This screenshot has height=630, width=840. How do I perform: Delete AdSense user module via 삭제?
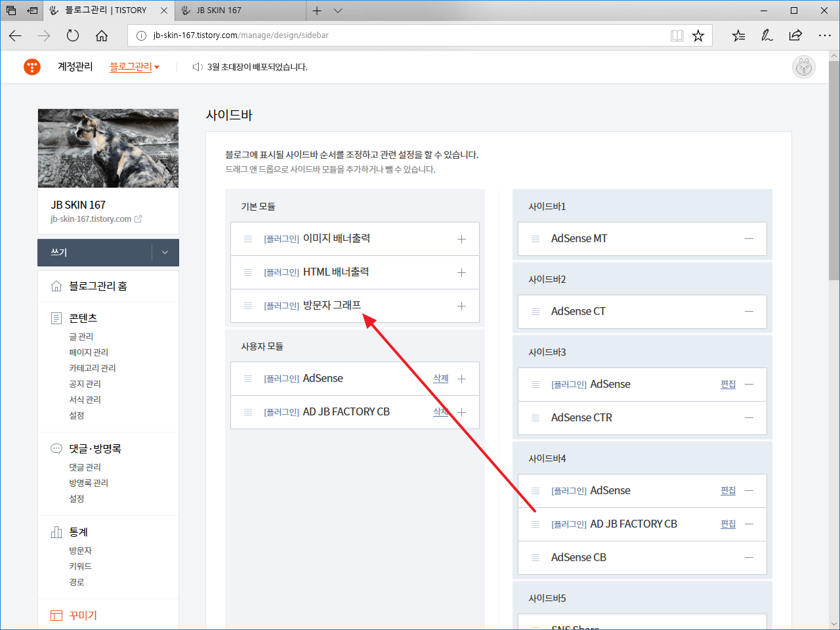pos(441,379)
